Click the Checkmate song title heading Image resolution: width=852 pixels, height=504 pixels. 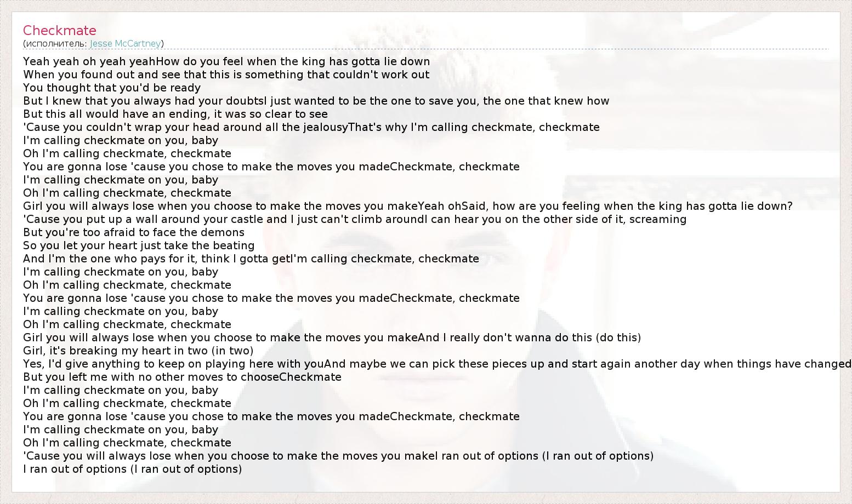tap(60, 31)
